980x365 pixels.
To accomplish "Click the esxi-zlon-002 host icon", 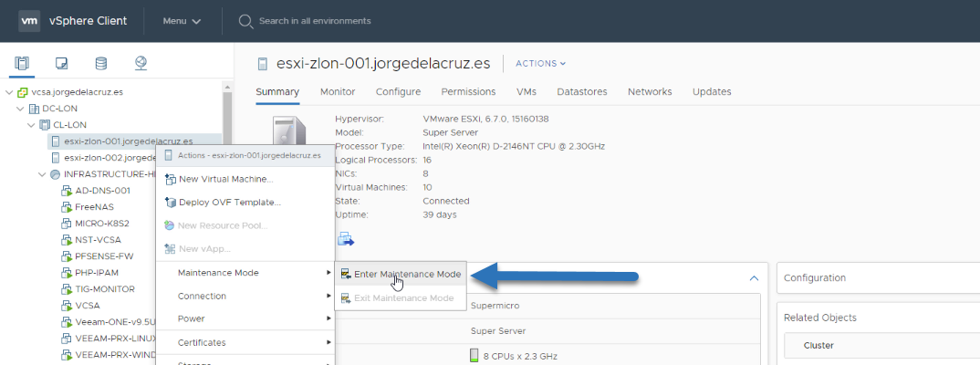I will pyautogui.click(x=56, y=158).
